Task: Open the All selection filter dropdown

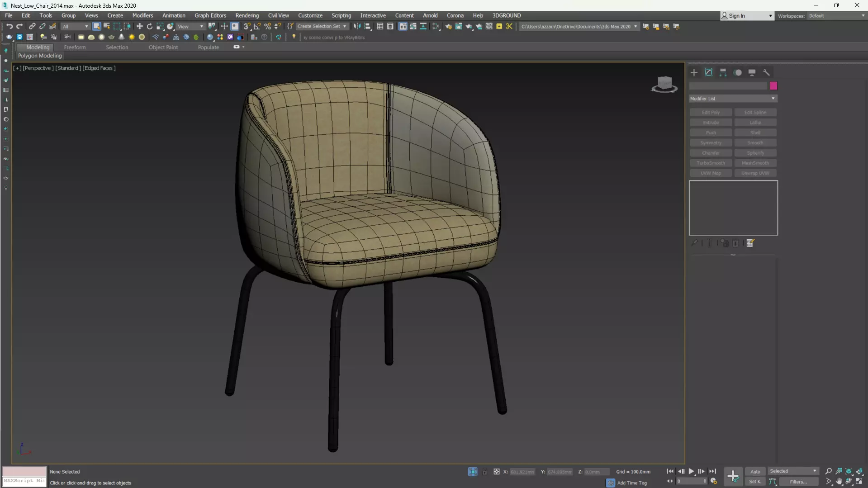Action: (x=75, y=26)
